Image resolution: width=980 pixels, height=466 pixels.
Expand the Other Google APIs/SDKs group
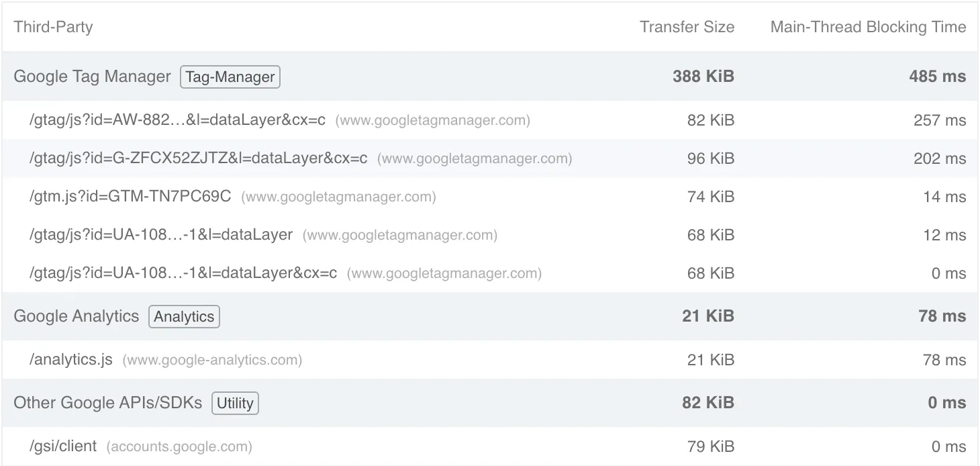tap(107, 403)
